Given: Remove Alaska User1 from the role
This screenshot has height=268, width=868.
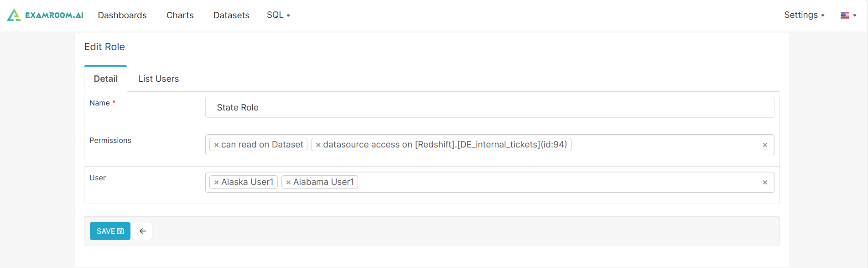Looking at the screenshot, I should [217, 182].
